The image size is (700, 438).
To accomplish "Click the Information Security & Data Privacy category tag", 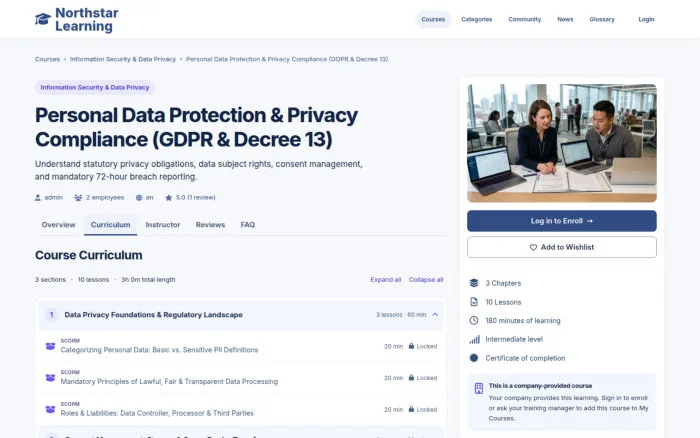I will pyautogui.click(x=95, y=88).
